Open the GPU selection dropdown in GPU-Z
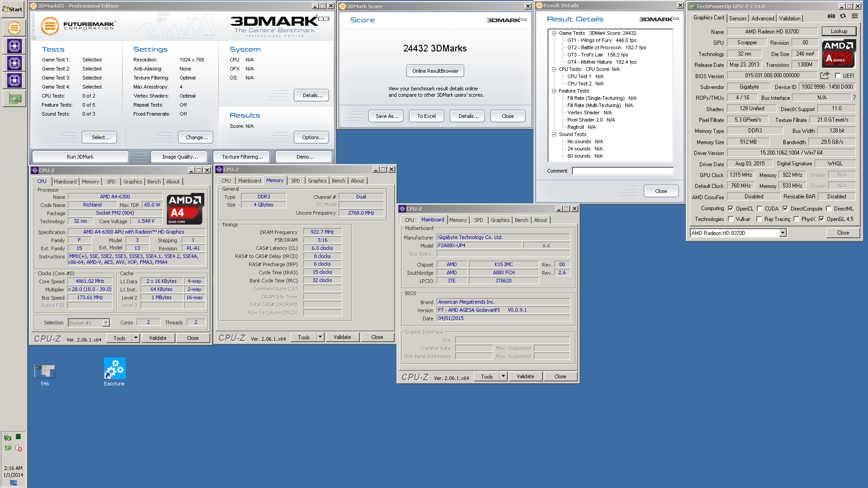 click(783, 233)
